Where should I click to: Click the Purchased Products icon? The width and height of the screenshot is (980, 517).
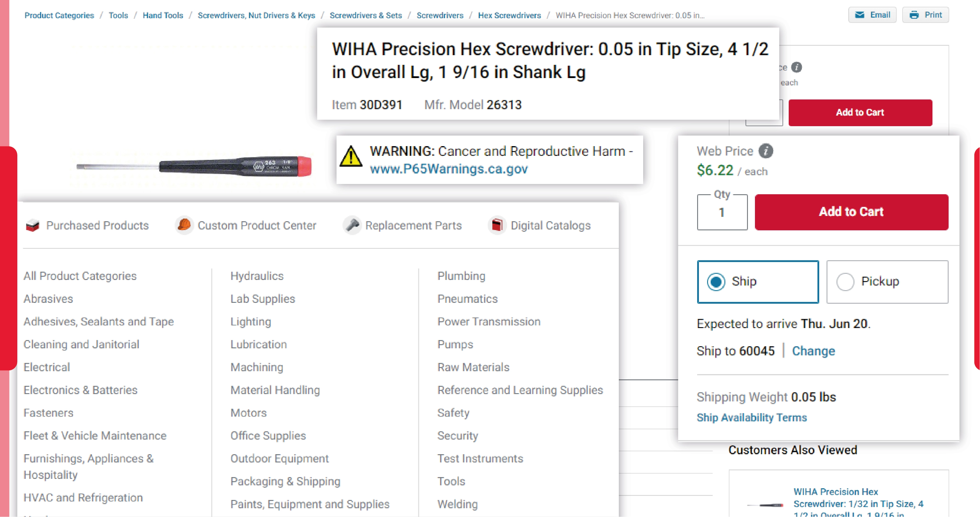tap(32, 225)
